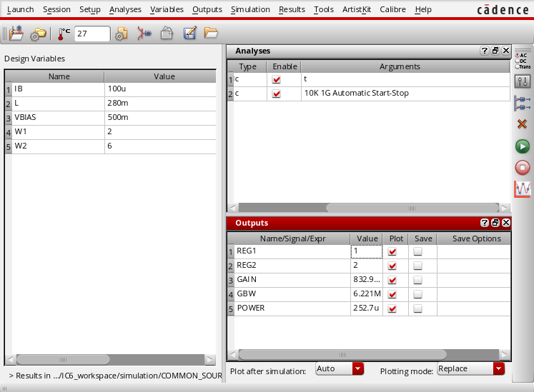Screen dimensions: 534x392
Task: Toggle Save checkbox for GAIN
Action: tap(418, 281)
